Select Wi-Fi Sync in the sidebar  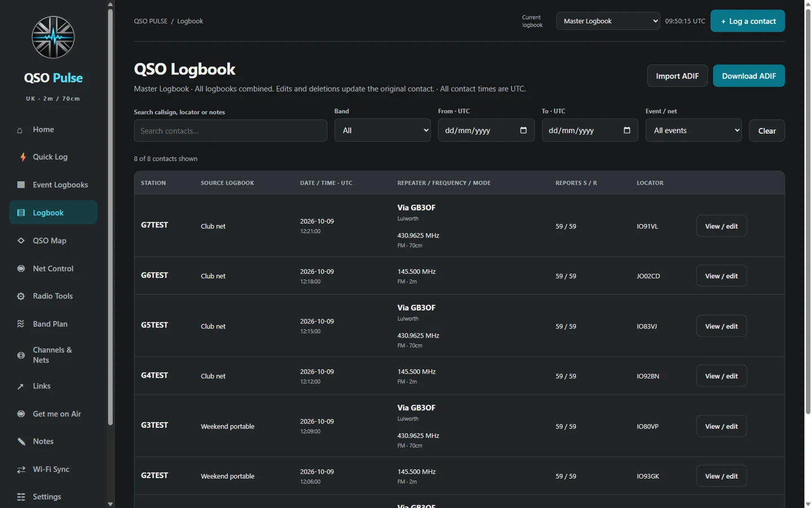pos(53,470)
